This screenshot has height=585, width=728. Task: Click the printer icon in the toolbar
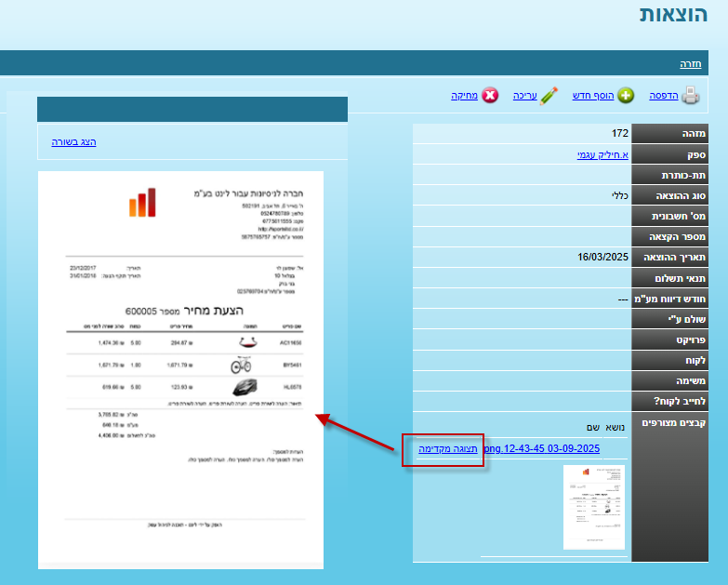click(x=691, y=96)
